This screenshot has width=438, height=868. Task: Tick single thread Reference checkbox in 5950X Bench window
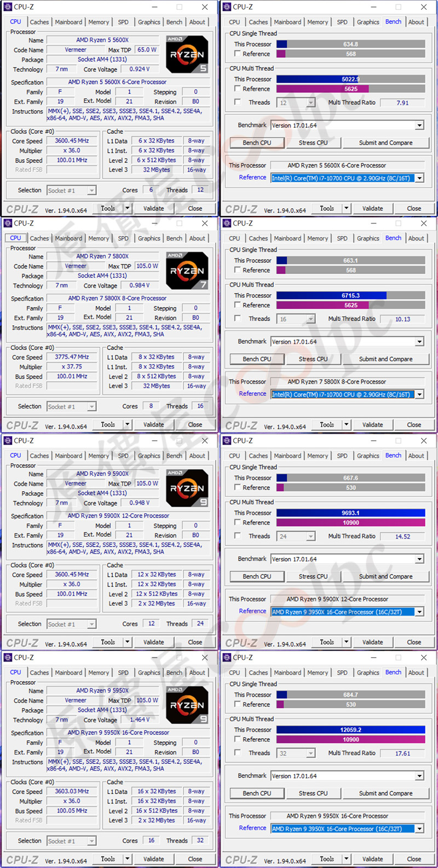[238, 704]
